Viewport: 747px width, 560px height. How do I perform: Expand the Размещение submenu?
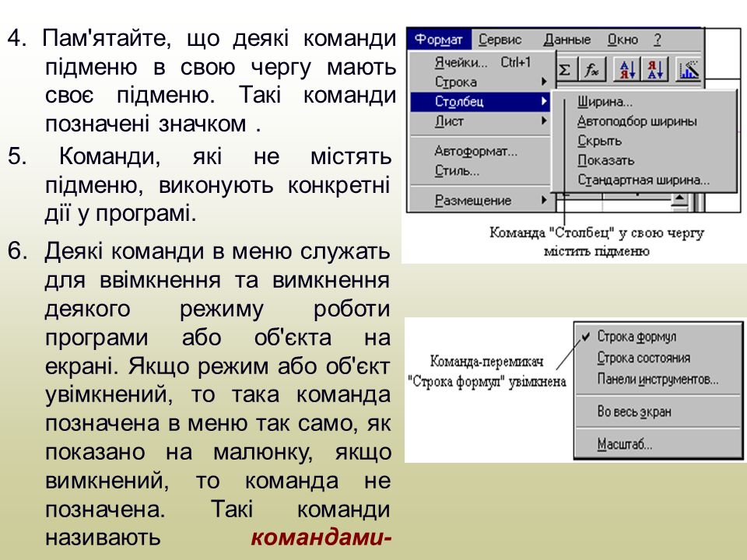click(480, 200)
